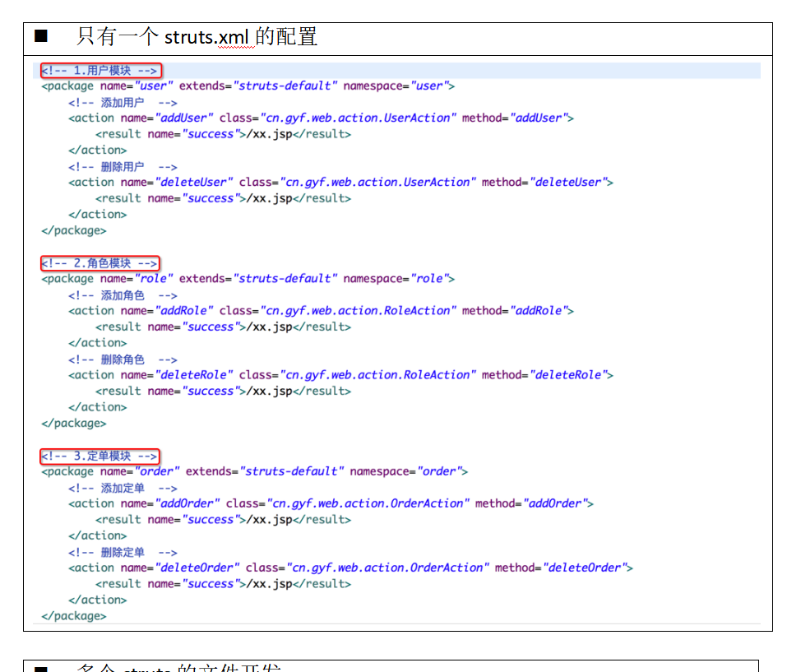Click the result line under the deleteOrder action
The width and height of the screenshot is (787, 672).
click(x=224, y=584)
